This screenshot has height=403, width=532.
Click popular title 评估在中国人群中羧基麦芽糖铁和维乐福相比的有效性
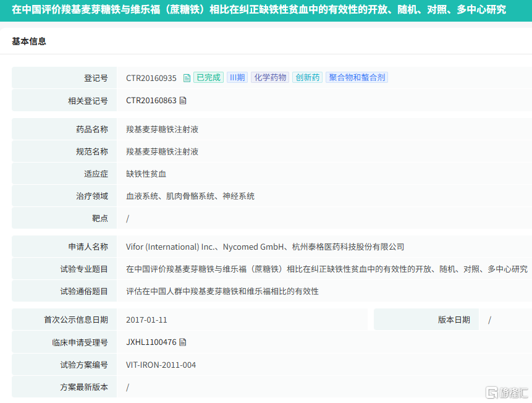(222, 291)
